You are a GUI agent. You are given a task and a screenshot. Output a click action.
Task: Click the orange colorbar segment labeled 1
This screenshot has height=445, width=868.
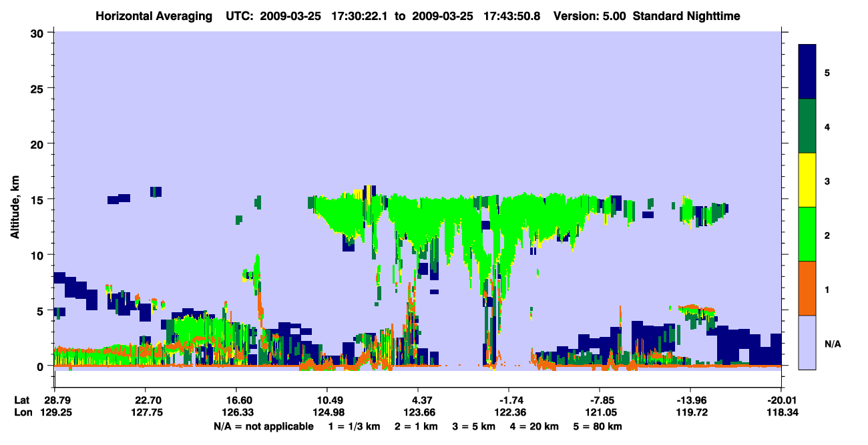click(x=807, y=288)
